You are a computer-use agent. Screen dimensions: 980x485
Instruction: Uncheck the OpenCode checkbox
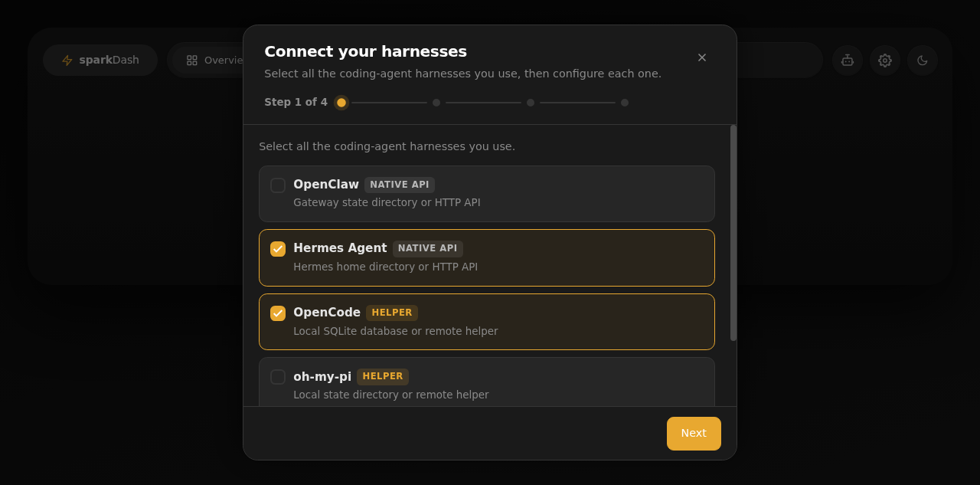point(278,313)
